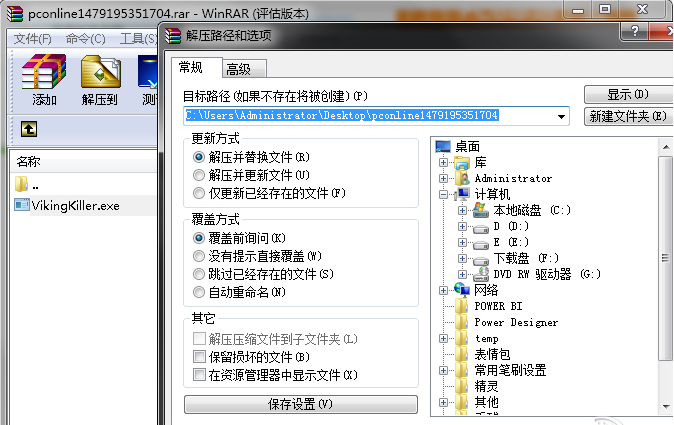Click the Save Settings (保存设置) button
This screenshot has width=674, height=425.
pyautogui.click(x=300, y=404)
